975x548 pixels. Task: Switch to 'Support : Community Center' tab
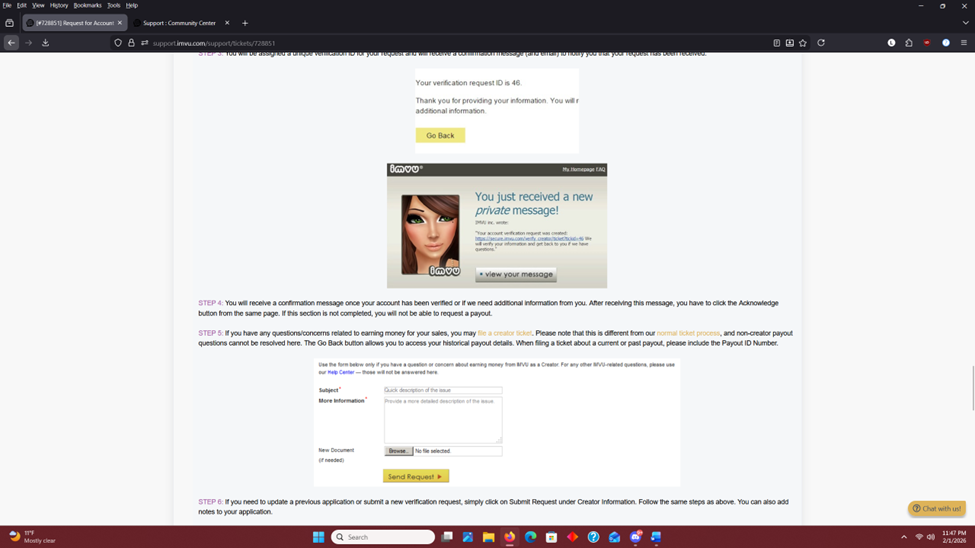click(180, 23)
